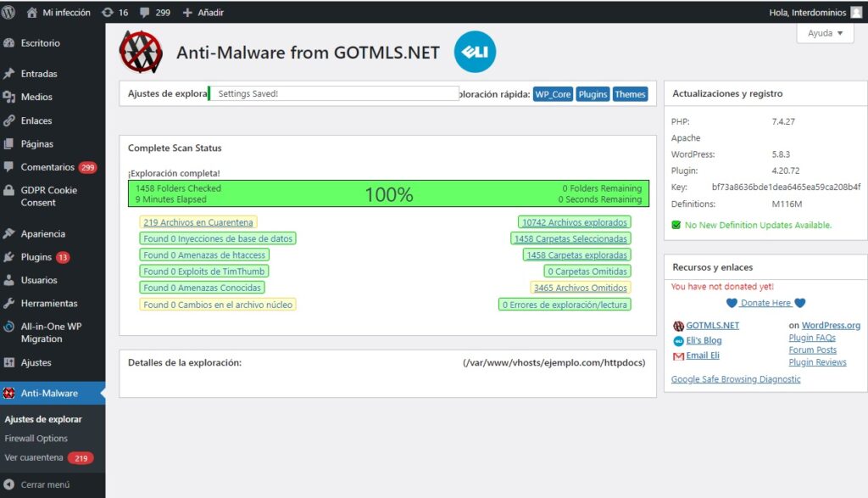This screenshot has height=498, width=868.
Task: Click the Comentarios bubble icon in sidebar
Action: [8, 167]
